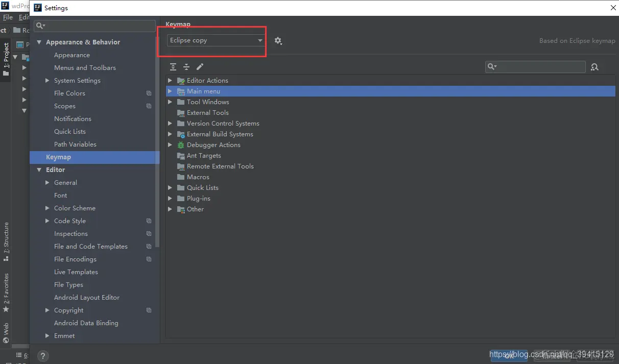
Task: Click the Inspections project-level icon
Action: [149, 234]
